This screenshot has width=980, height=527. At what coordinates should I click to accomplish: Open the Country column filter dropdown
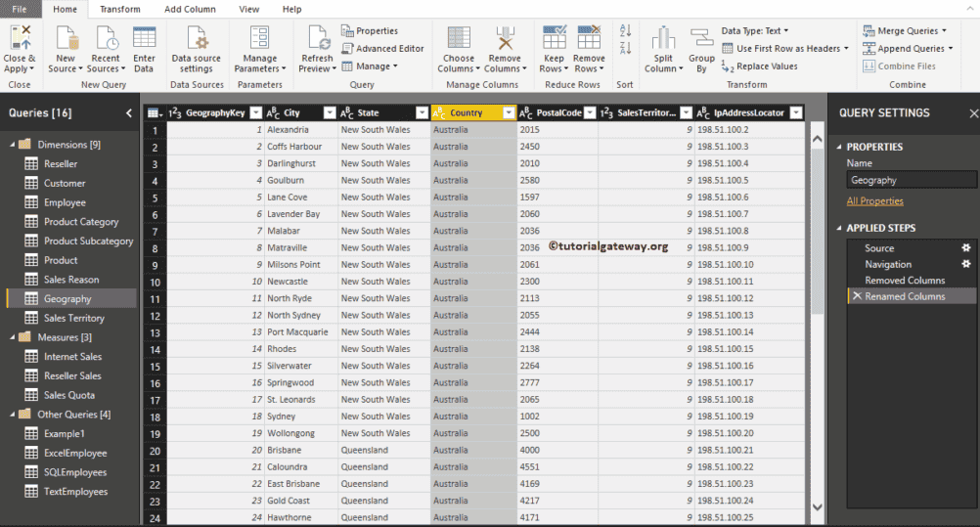(509, 112)
